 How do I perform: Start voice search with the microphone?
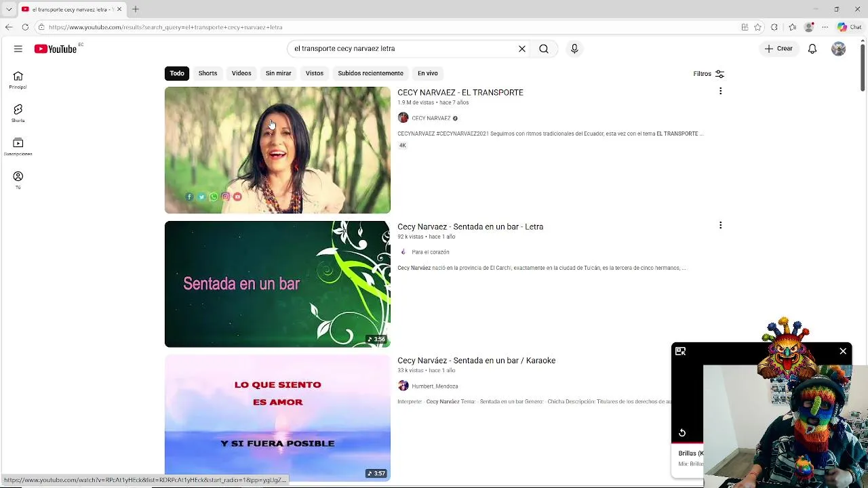(574, 49)
